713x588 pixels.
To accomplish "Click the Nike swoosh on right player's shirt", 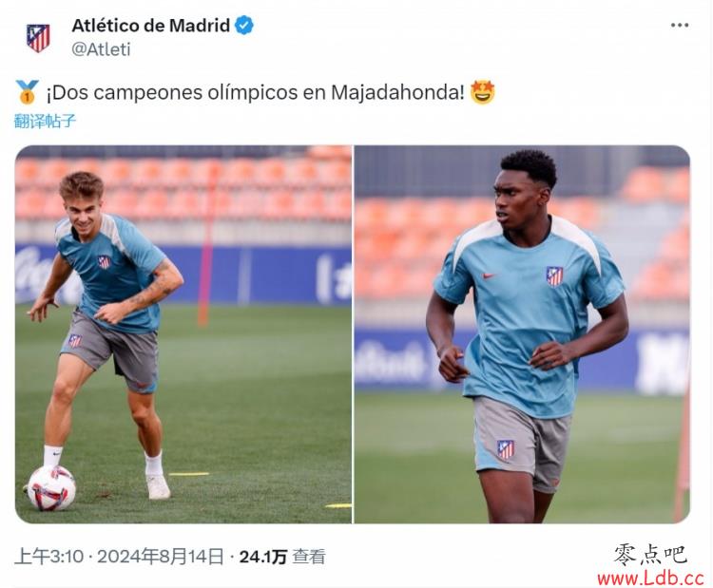I will pyautogui.click(x=489, y=275).
